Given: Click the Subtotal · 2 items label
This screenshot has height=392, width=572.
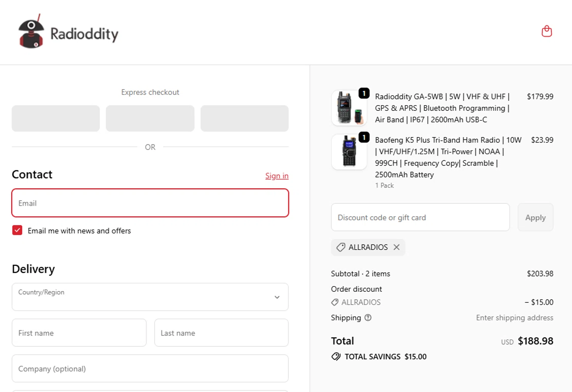Looking at the screenshot, I should click(360, 274).
